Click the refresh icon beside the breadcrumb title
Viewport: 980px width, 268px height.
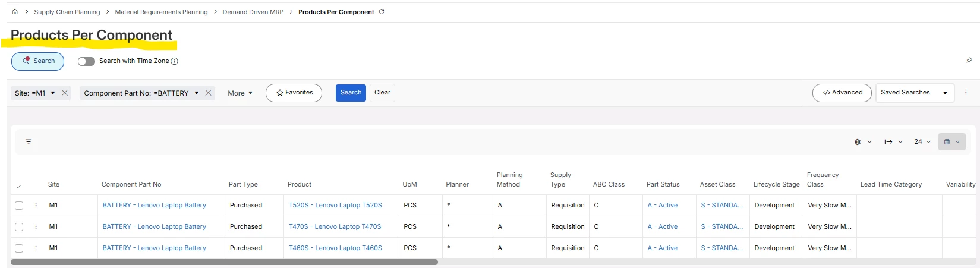point(382,12)
